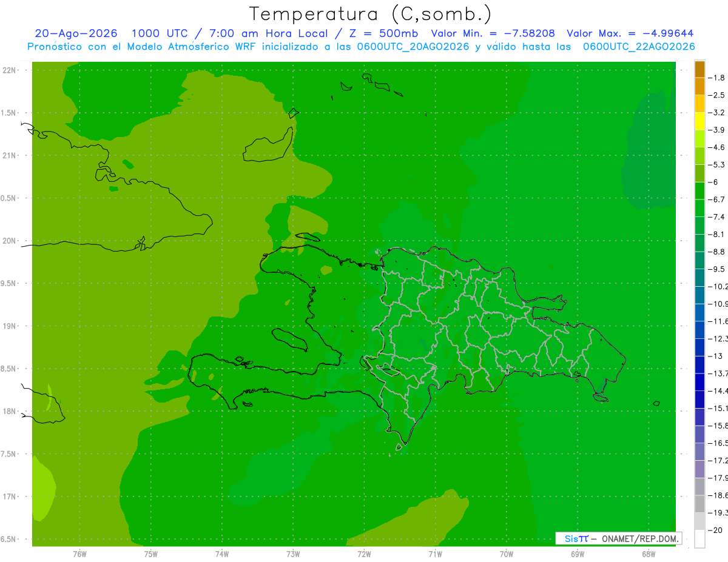Click the '69W' longitude label
The width and height of the screenshot is (728, 562).
coord(578,554)
